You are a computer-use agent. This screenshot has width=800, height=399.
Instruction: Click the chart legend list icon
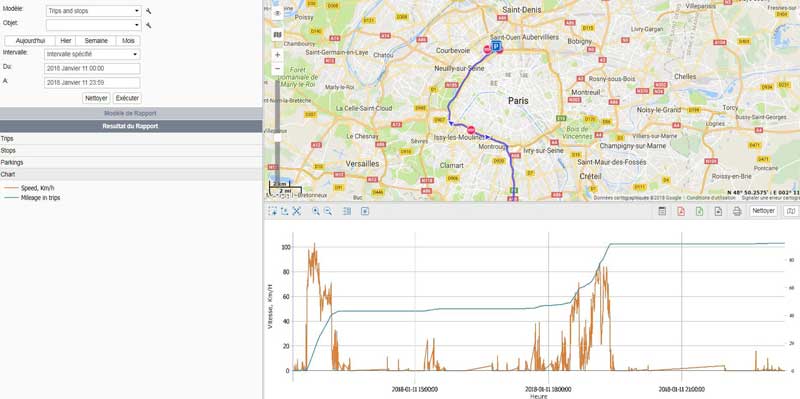tap(347, 211)
